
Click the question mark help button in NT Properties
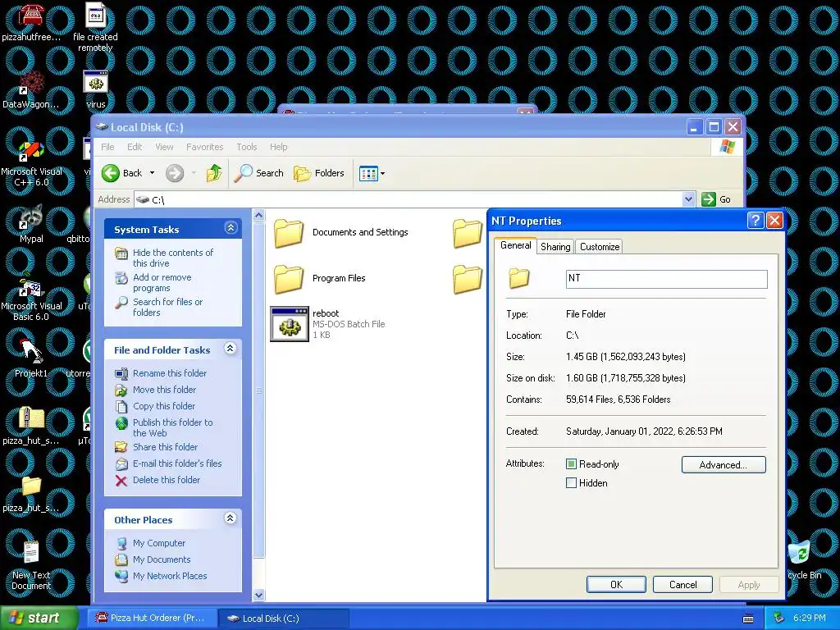pos(755,220)
